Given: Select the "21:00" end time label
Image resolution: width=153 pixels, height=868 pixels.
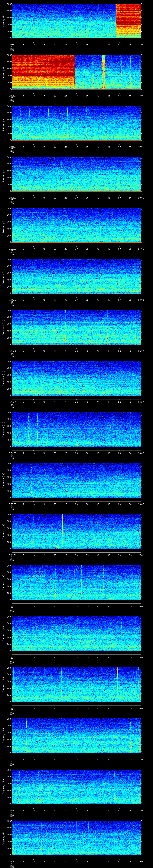Looking at the screenshot, I should click(x=141, y=249).
